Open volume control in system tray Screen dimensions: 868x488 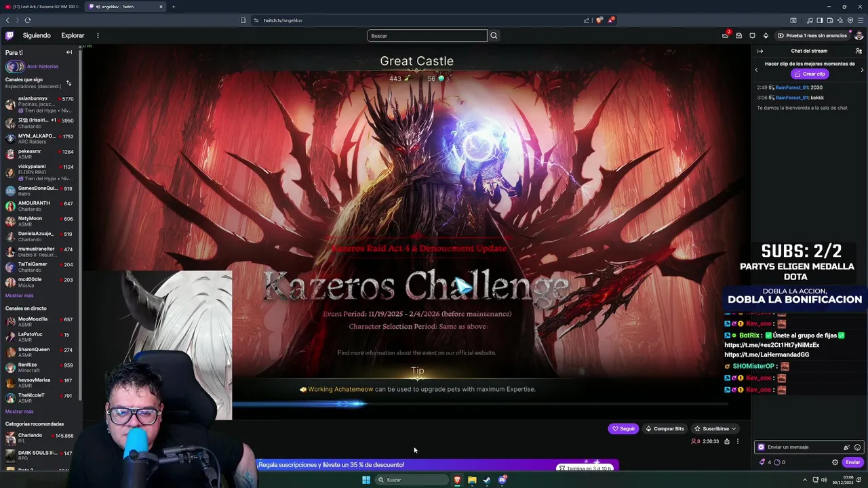[x=824, y=480]
